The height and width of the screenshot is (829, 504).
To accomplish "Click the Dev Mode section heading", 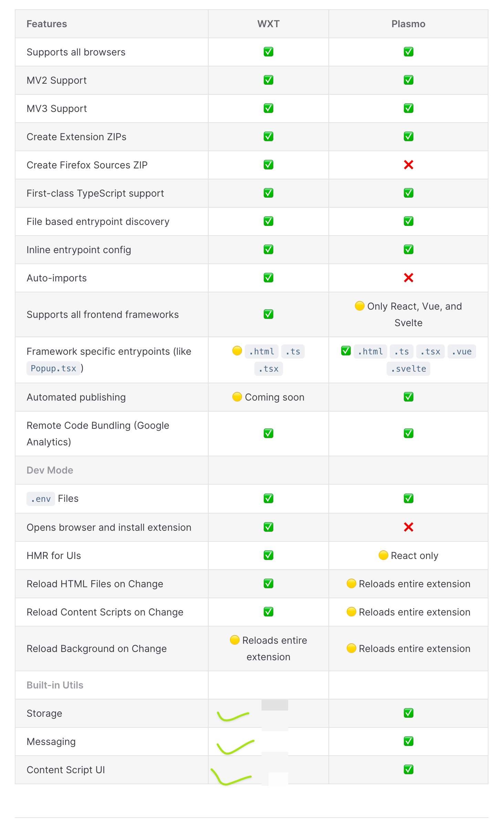I will click(50, 470).
